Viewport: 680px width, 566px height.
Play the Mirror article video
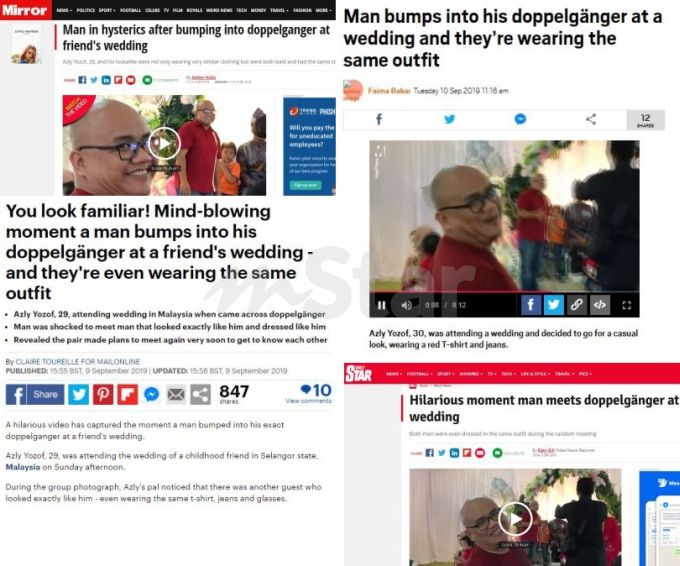tap(164, 144)
